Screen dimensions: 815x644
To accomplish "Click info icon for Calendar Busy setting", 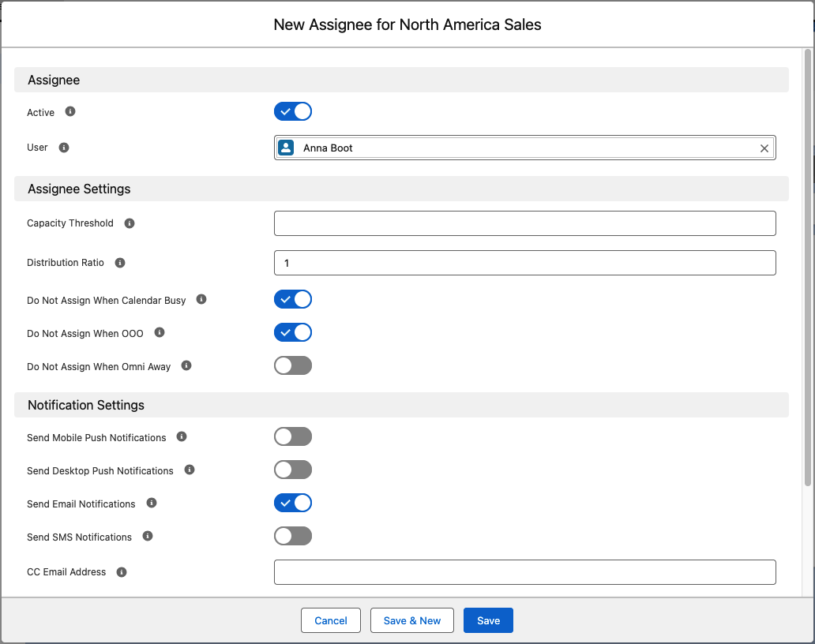I will (x=201, y=299).
